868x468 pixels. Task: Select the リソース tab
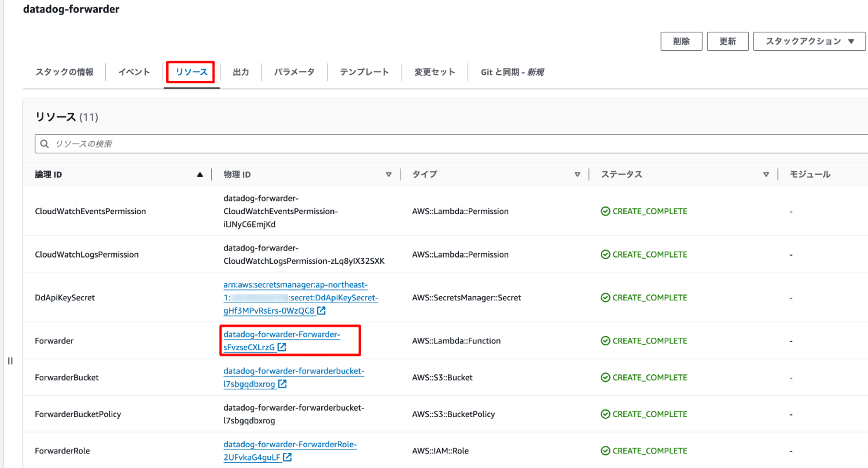pyautogui.click(x=191, y=72)
